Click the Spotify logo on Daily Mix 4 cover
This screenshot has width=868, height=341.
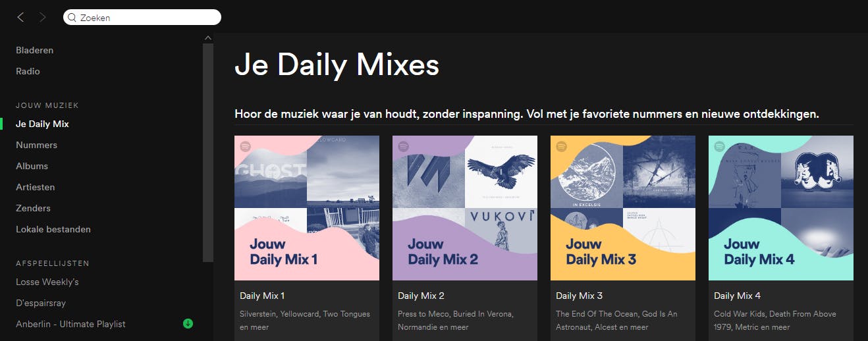click(x=719, y=146)
